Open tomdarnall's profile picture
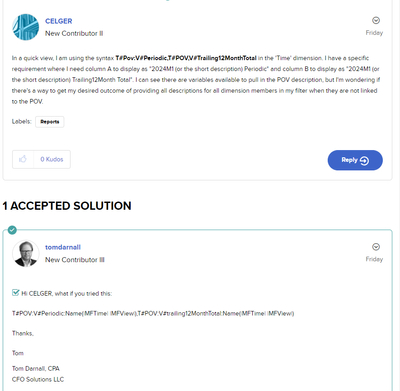This screenshot has width=400, height=391. click(x=26, y=253)
